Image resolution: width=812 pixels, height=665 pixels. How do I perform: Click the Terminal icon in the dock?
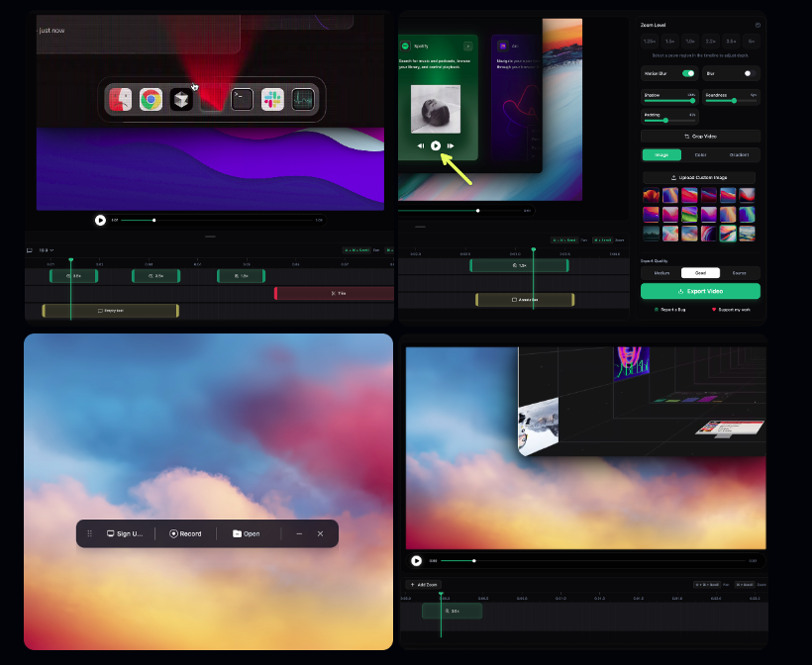coord(242,99)
